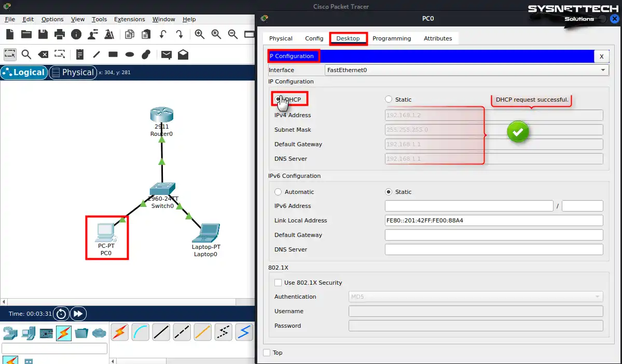Click the Copy icon in the toolbar

coord(129,35)
